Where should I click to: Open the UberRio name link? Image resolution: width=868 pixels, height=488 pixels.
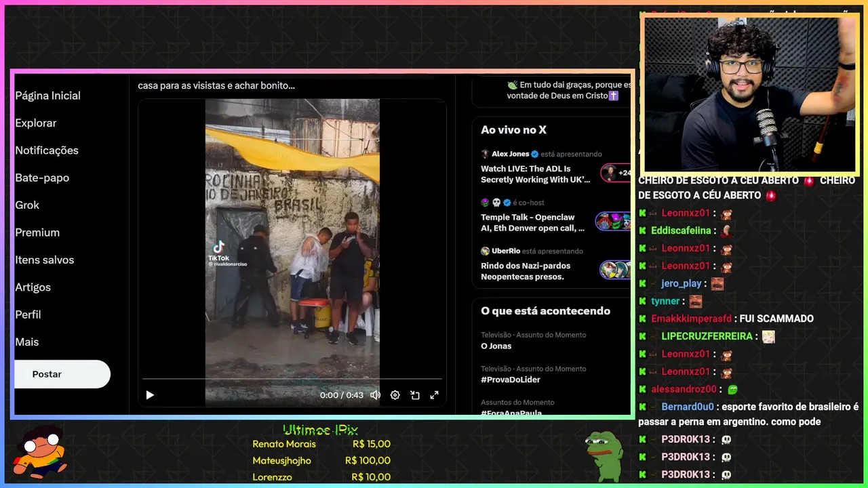tap(506, 251)
